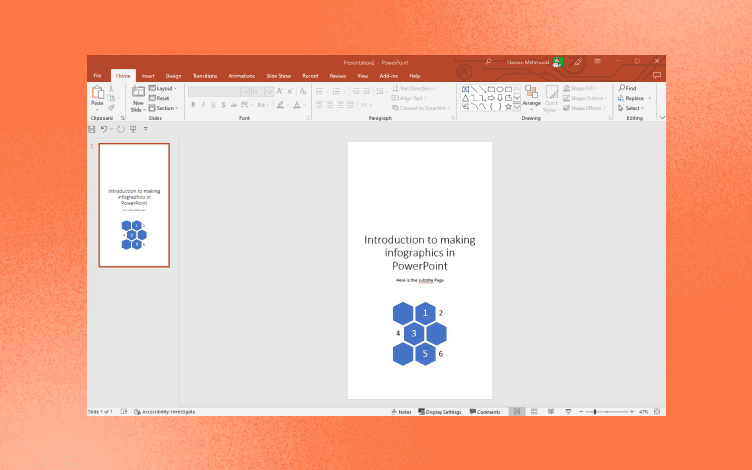
Task: Open Font dialog launcher
Action: 308,118
